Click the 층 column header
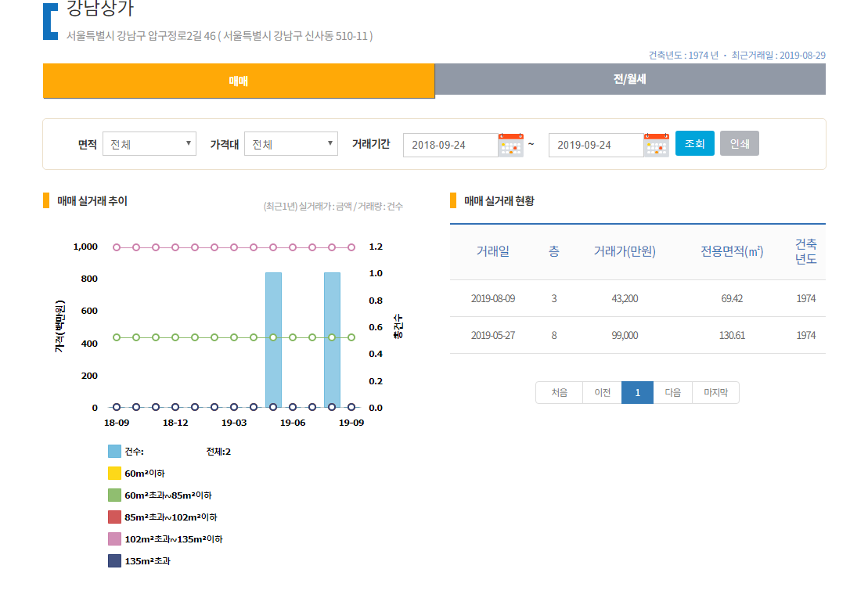The image size is (868, 616). [553, 251]
